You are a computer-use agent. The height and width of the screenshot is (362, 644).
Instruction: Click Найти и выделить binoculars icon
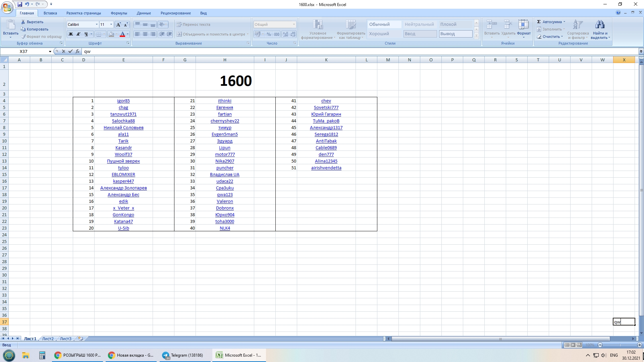(x=600, y=25)
